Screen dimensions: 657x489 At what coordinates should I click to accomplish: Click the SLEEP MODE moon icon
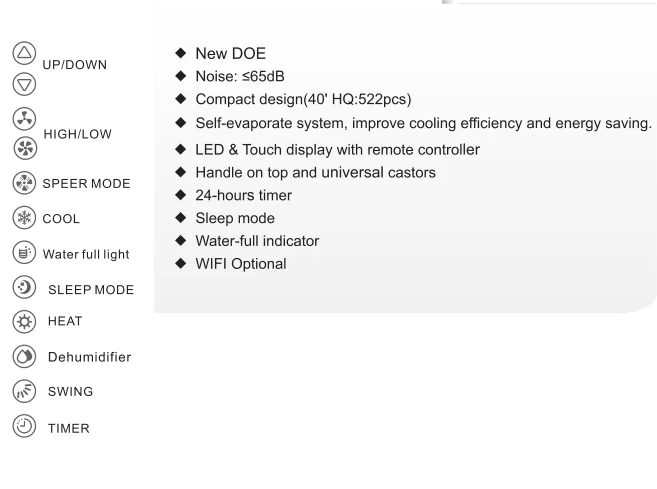[x=24, y=287]
